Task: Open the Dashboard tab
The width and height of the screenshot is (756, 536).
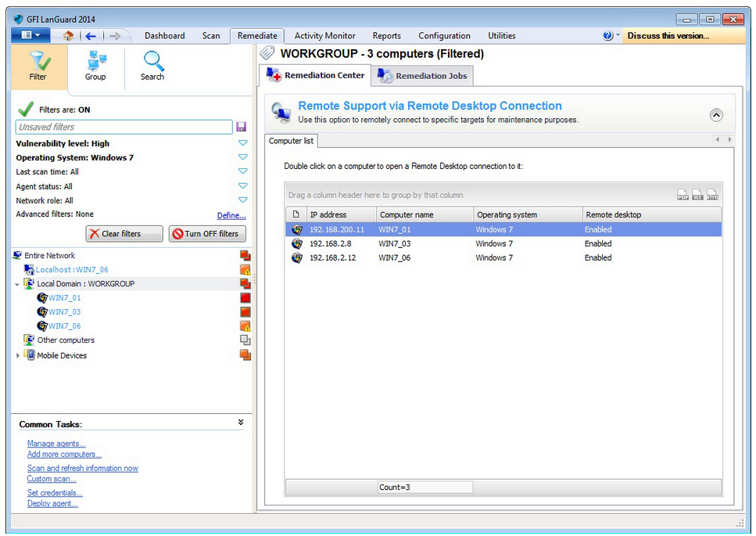Action: [x=165, y=36]
